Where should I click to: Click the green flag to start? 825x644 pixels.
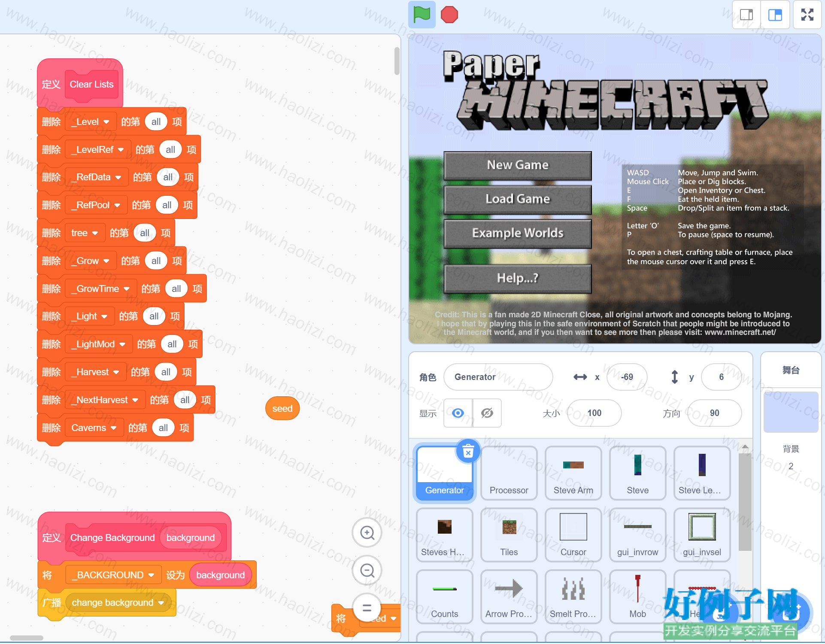(x=422, y=14)
